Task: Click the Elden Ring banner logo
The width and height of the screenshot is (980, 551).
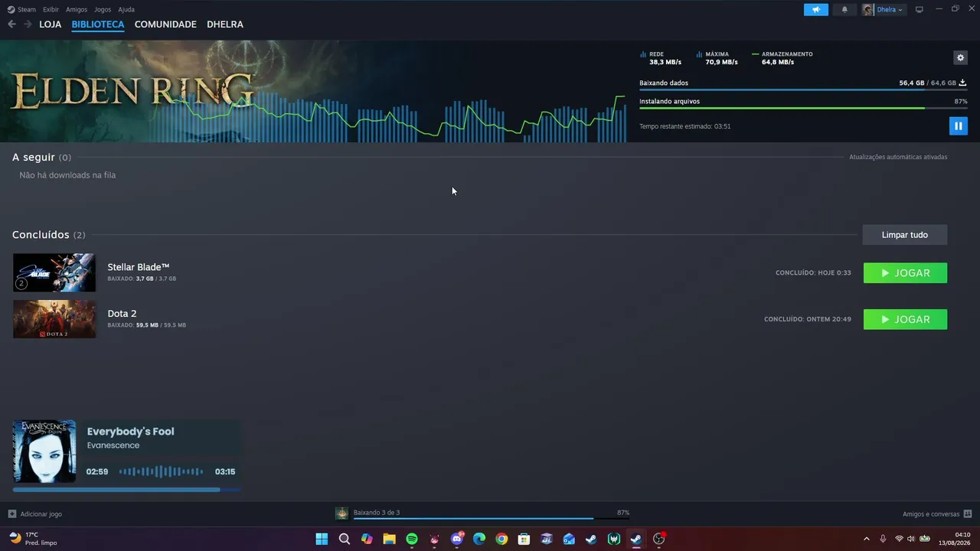Action: click(x=132, y=90)
